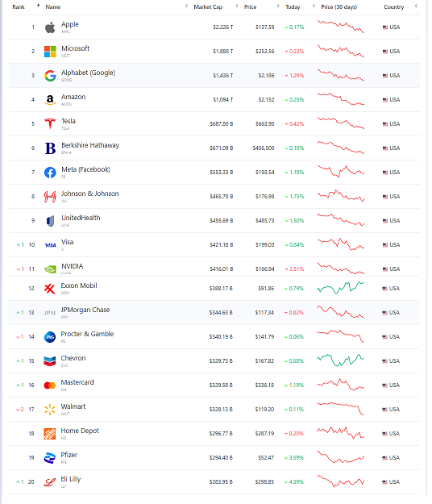Click the Chevron 30-day price chart
Image resolution: width=432 pixels, height=504 pixels.
point(340,360)
